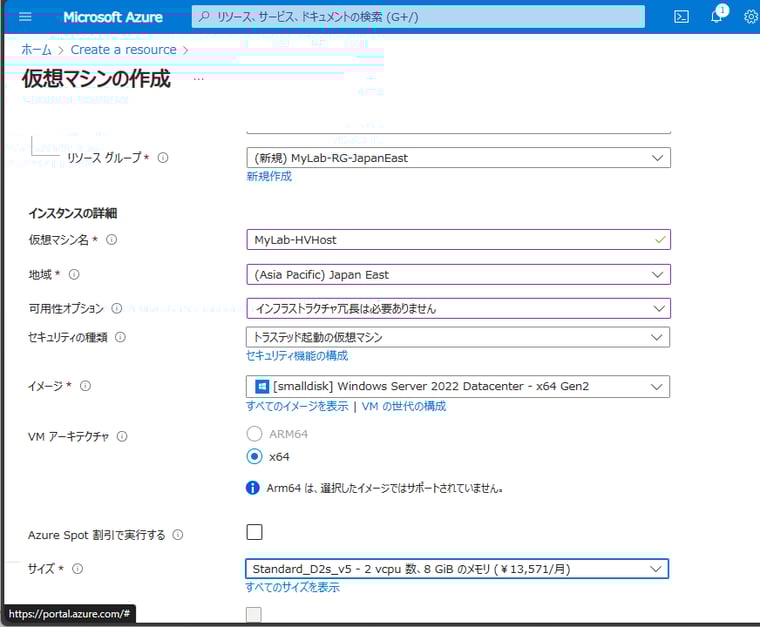Image resolution: width=760 pixels, height=627 pixels.
Task: Show info for 可用性オプション
Action: [x=117, y=308]
